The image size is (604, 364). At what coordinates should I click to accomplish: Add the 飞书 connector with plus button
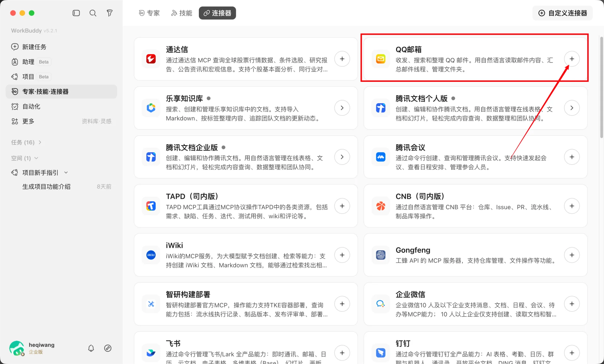click(x=342, y=353)
